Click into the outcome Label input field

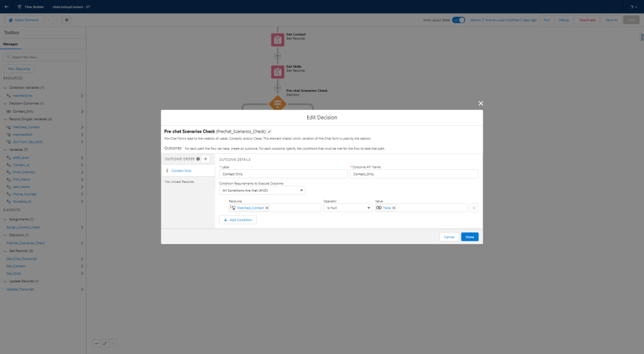click(x=283, y=174)
